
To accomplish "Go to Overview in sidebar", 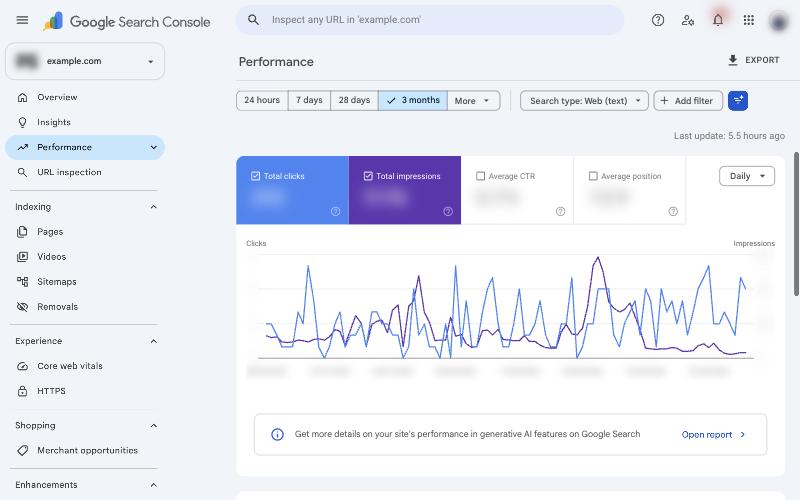I will point(85,97).
